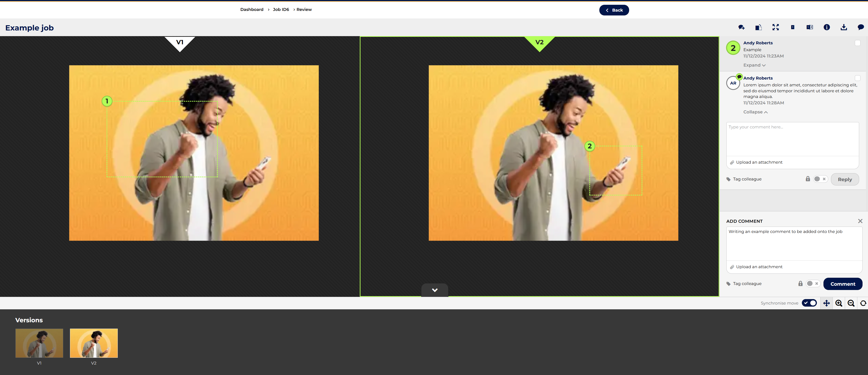This screenshot has width=868, height=375.
Task: Select the V1 version thumbnail
Action: coord(39,343)
